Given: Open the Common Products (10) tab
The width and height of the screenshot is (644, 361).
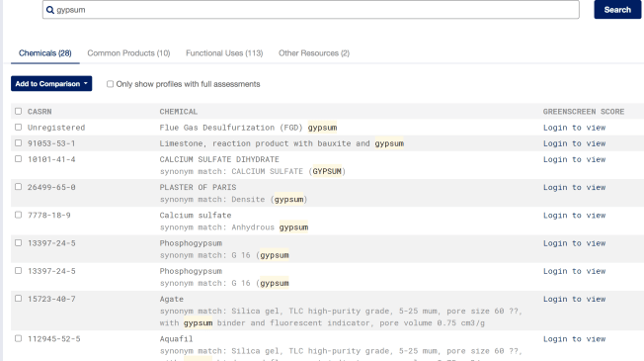Looking at the screenshot, I should click(128, 53).
